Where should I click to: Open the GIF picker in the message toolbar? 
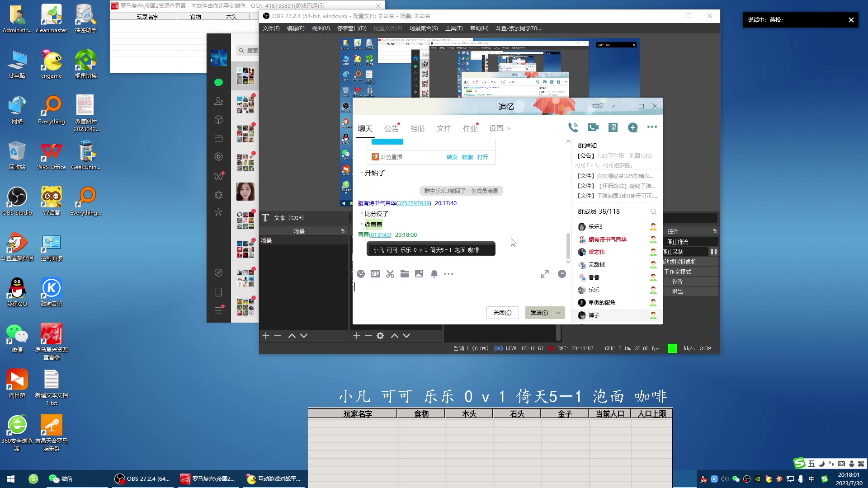pos(375,274)
